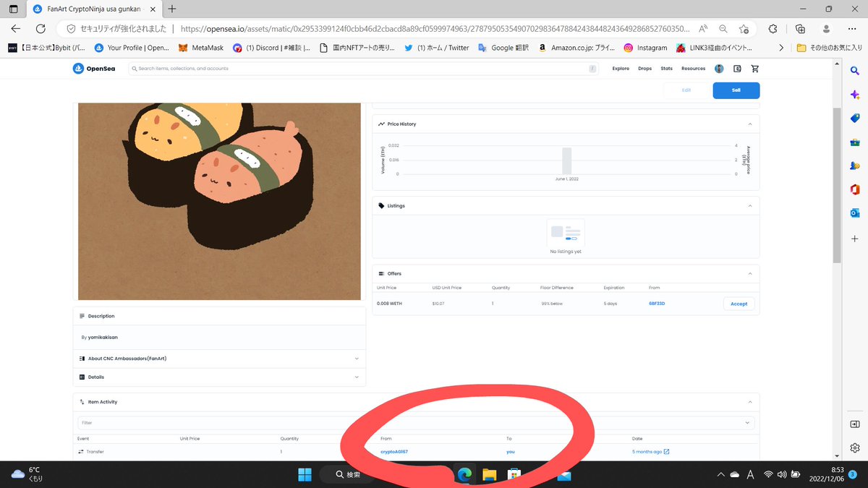The image size is (868, 488).
Task: Collapse the Item Activity section
Action: 749,402
